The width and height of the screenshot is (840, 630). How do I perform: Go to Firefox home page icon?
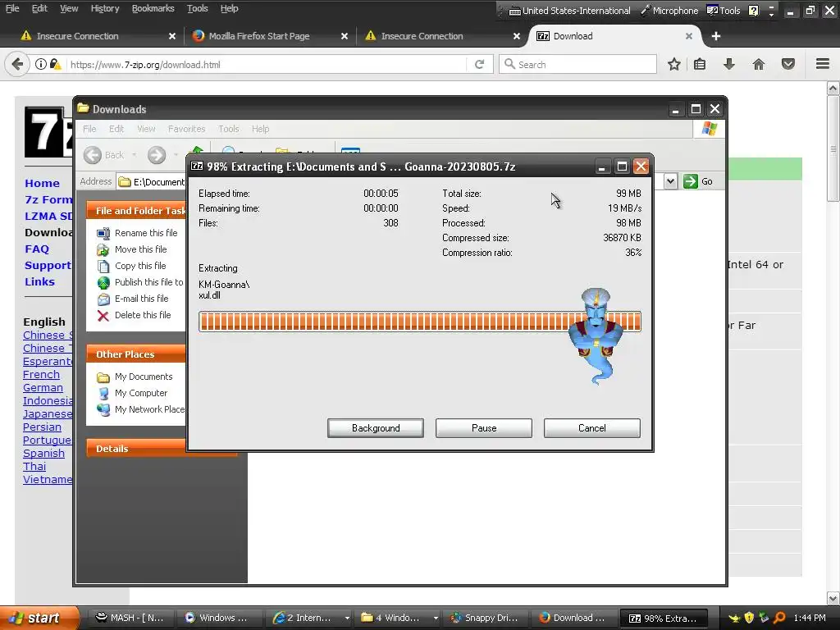coord(759,64)
